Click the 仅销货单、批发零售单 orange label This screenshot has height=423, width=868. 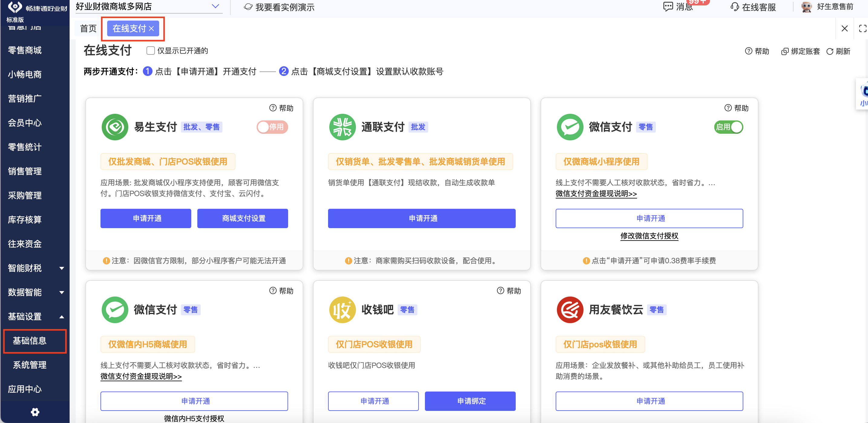point(420,162)
